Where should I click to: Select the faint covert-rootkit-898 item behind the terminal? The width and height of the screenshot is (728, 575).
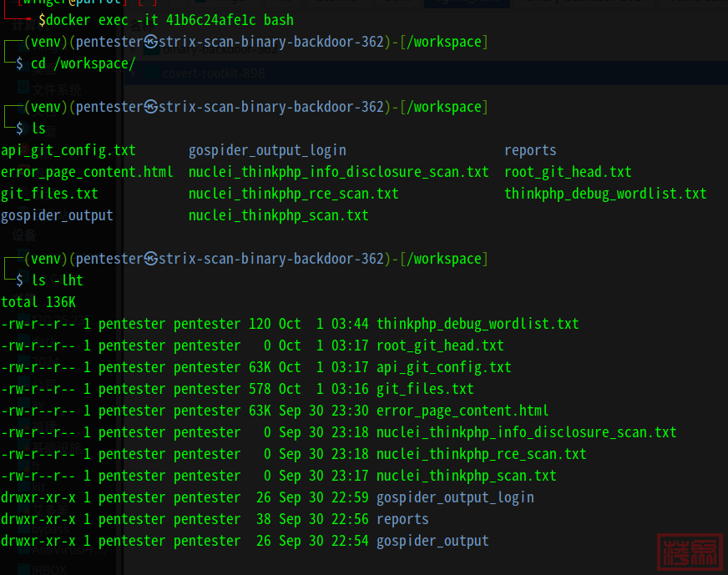point(214,73)
